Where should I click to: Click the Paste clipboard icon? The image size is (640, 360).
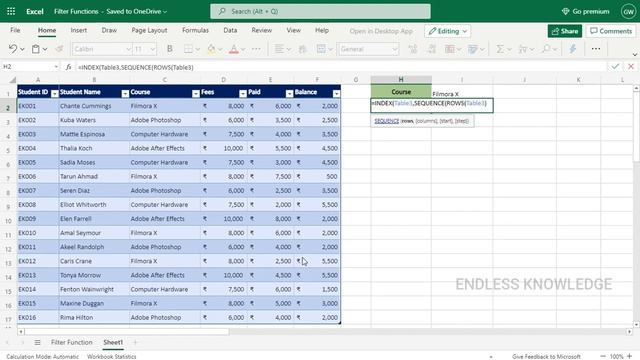click(36, 49)
